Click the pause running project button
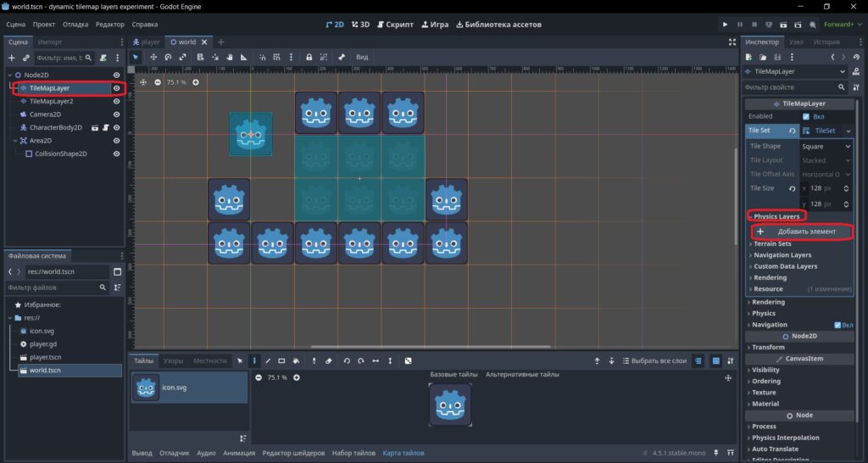Viewport: 868px width, 463px height. (x=739, y=25)
